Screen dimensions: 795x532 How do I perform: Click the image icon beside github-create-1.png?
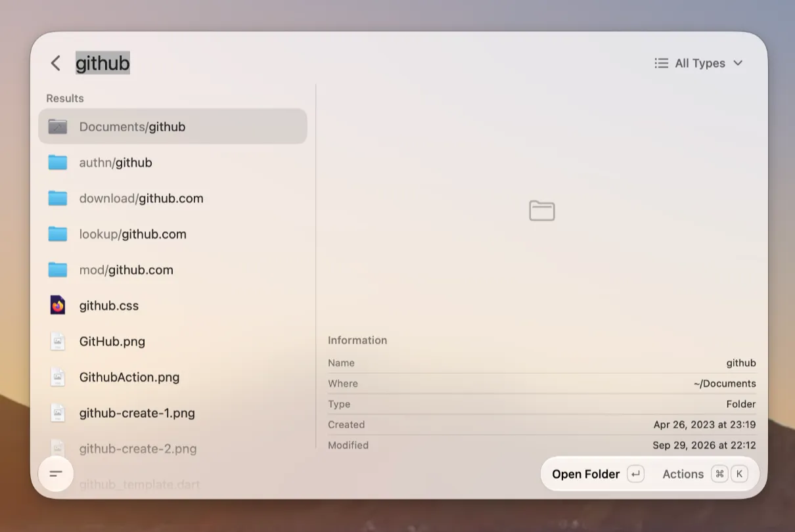point(58,412)
